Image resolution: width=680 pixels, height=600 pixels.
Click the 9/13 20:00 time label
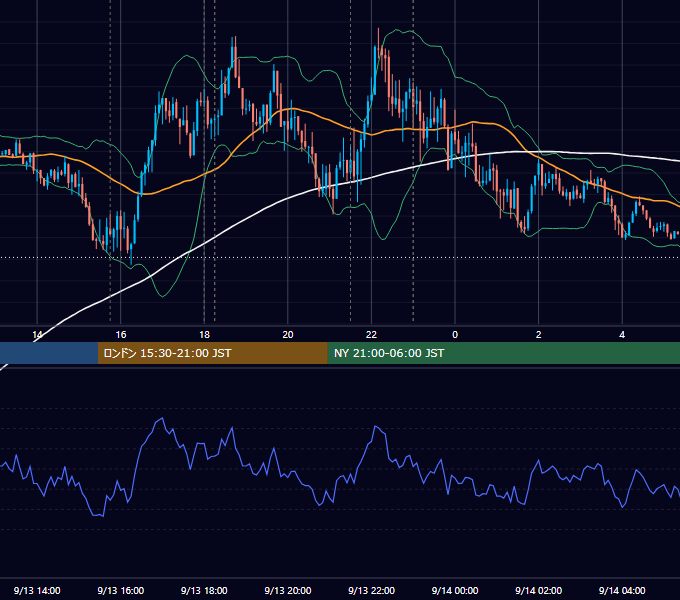(288, 590)
